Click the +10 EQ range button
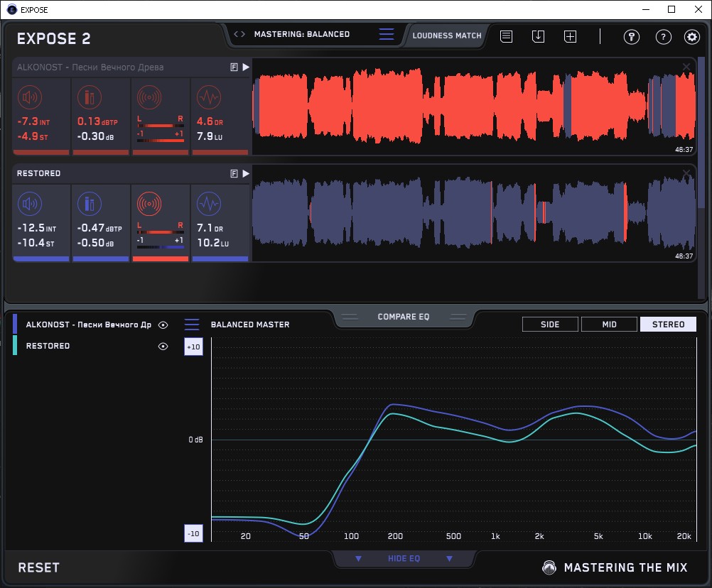 193,347
